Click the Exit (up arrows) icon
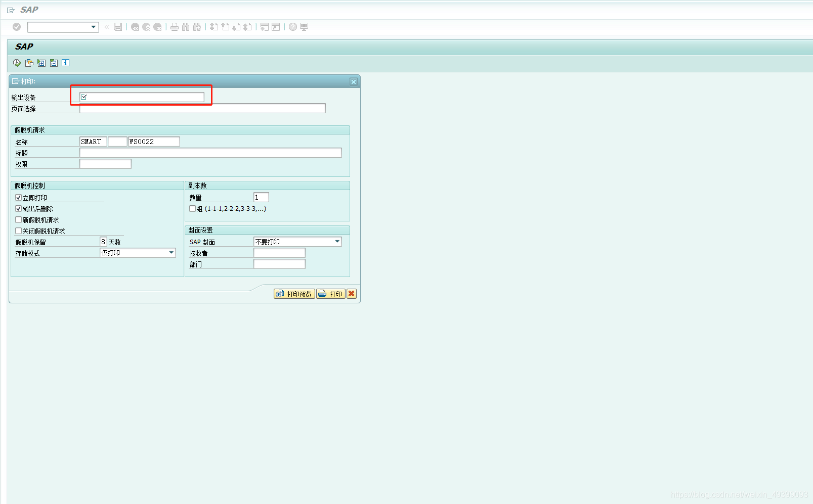 point(146,27)
